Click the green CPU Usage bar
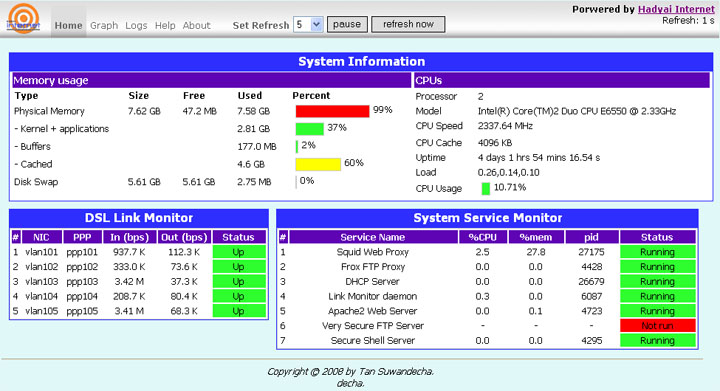The image size is (720, 391). 486,188
